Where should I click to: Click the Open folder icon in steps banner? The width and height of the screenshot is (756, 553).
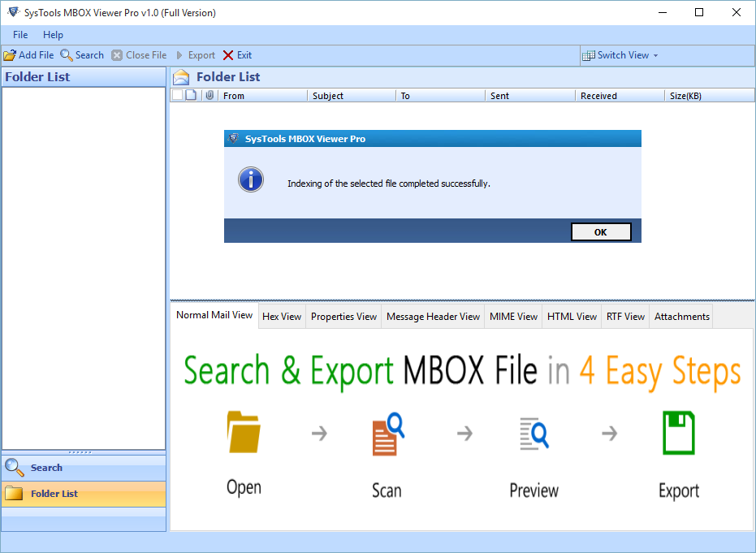244,432
